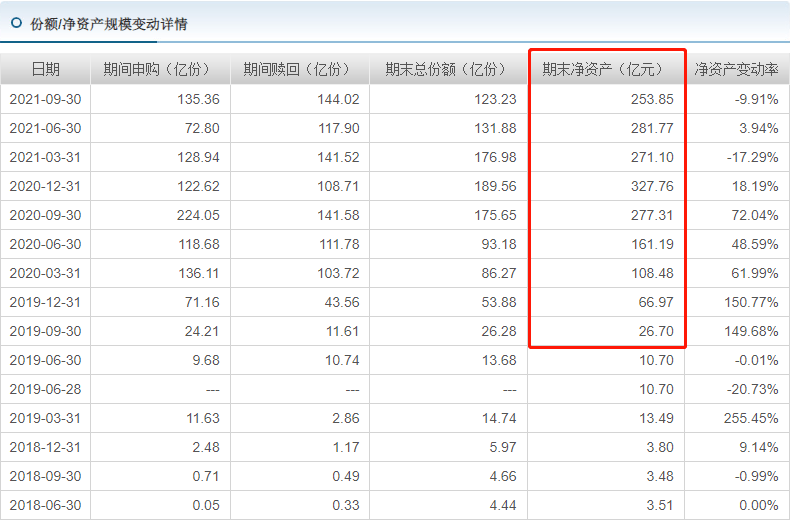Select the date cell 2018-12-31
The image size is (791, 520).
point(45,447)
